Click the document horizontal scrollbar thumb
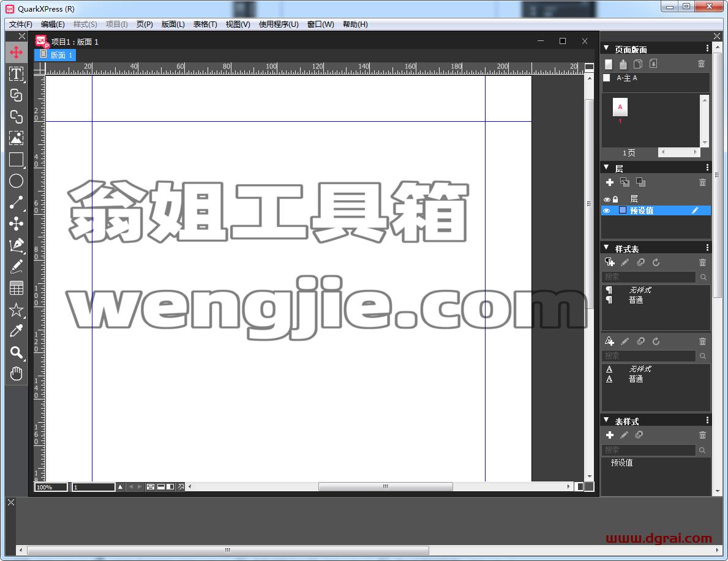Image resolution: width=728 pixels, height=561 pixels. 385,487
